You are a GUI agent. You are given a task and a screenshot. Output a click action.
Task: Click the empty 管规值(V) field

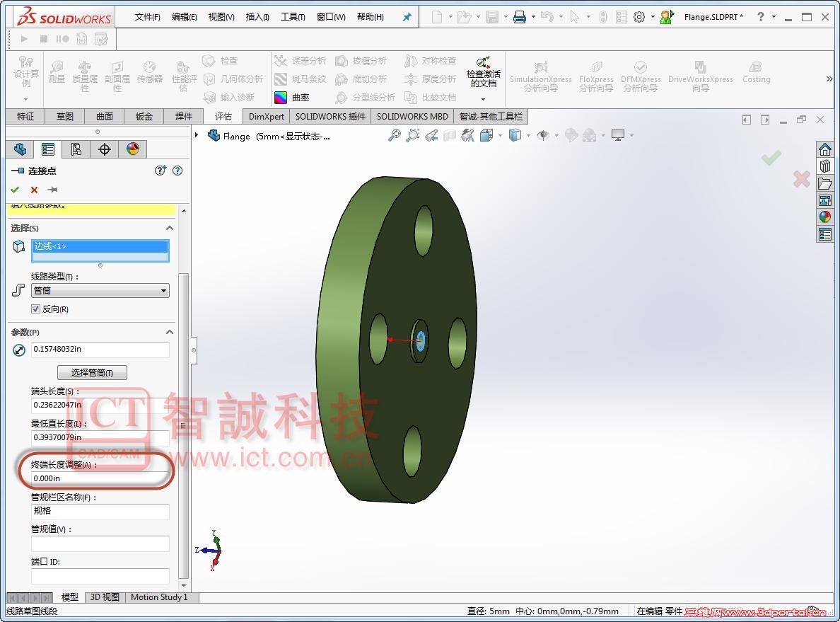(x=100, y=543)
